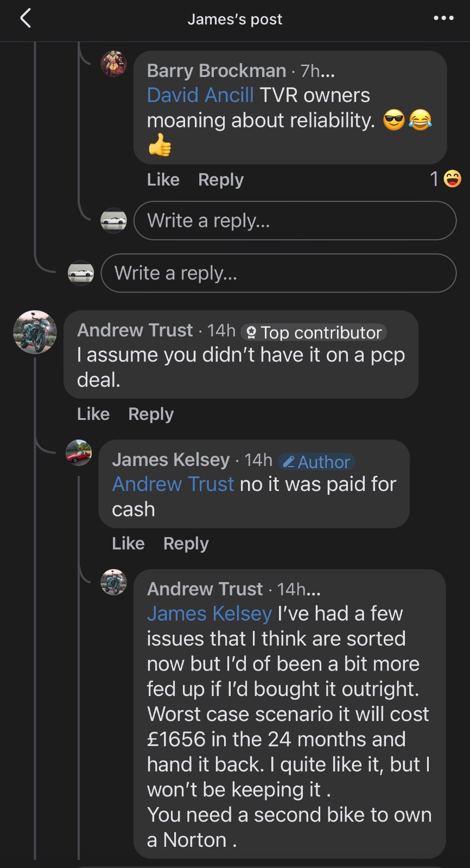Reply to Andrew Trust's pcp deal comment
Screen dimensions: 470x868
click(x=151, y=414)
